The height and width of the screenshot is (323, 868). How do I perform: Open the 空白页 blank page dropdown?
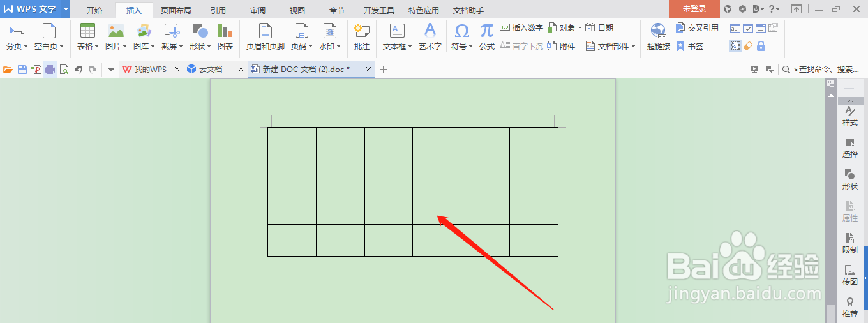[49, 38]
